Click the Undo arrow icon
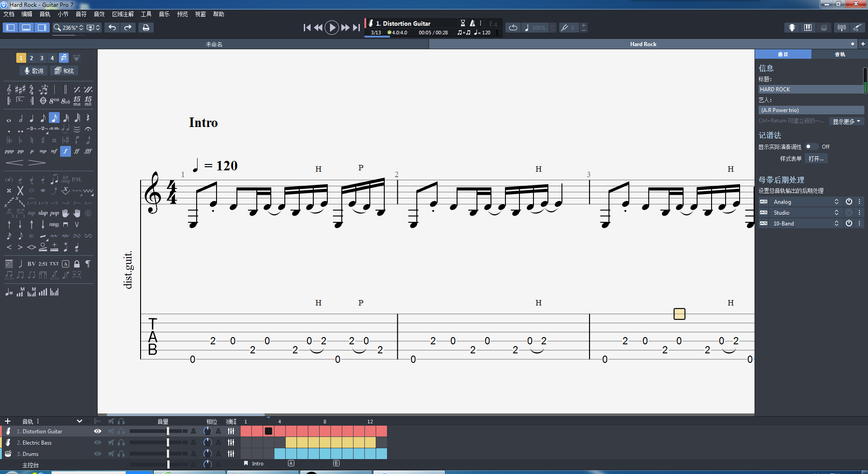Viewport: 868px width, 474px height. click(112, 28)
